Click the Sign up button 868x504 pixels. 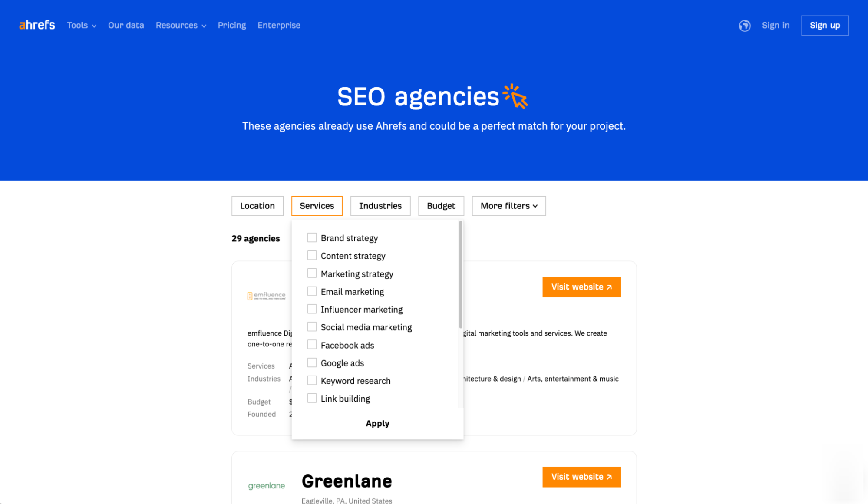[x=825, y=25]
